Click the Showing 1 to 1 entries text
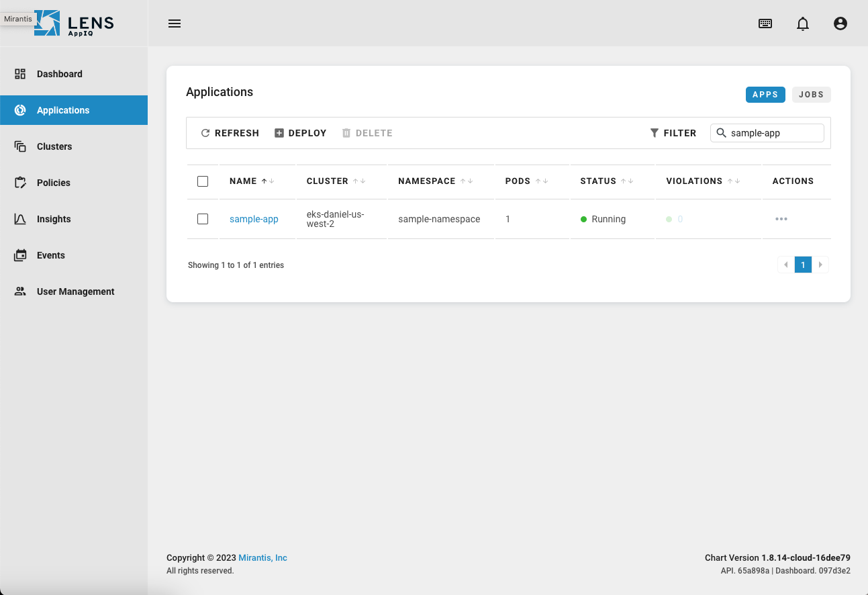The image size is (868, 595). click(236, 265)
